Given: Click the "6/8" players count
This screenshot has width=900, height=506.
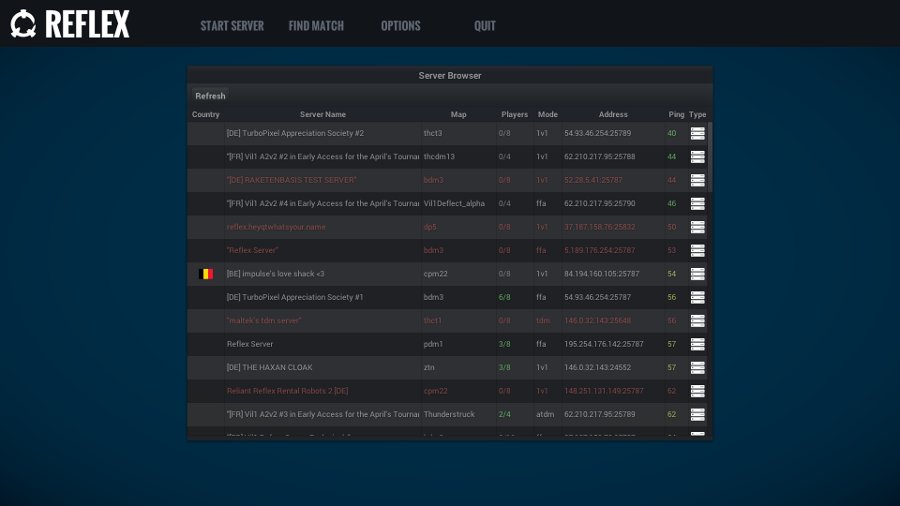Looking at the screenshot, I should [x=505, y=297].
